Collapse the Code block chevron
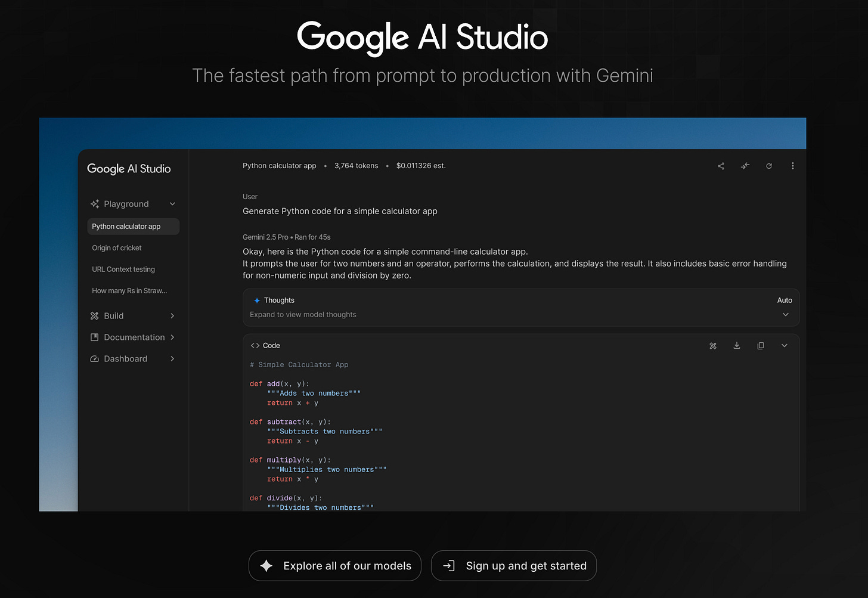Screen dimensions: 868x598 pos(785,346)
